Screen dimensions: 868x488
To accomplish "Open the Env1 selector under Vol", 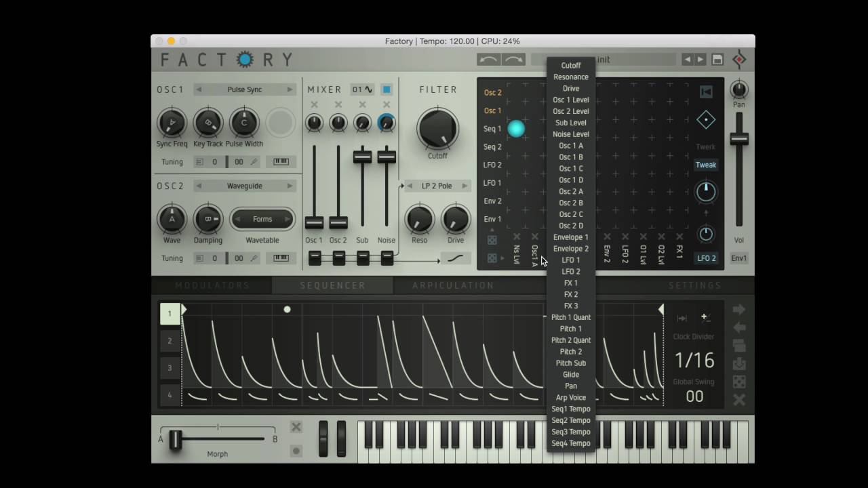I will coord(739,258).
